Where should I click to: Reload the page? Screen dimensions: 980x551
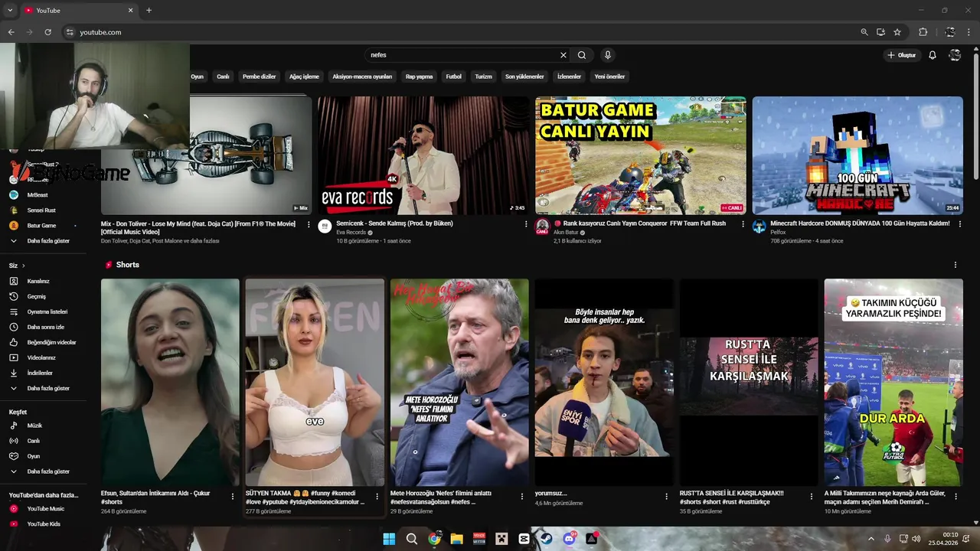(x=47, y=32)
